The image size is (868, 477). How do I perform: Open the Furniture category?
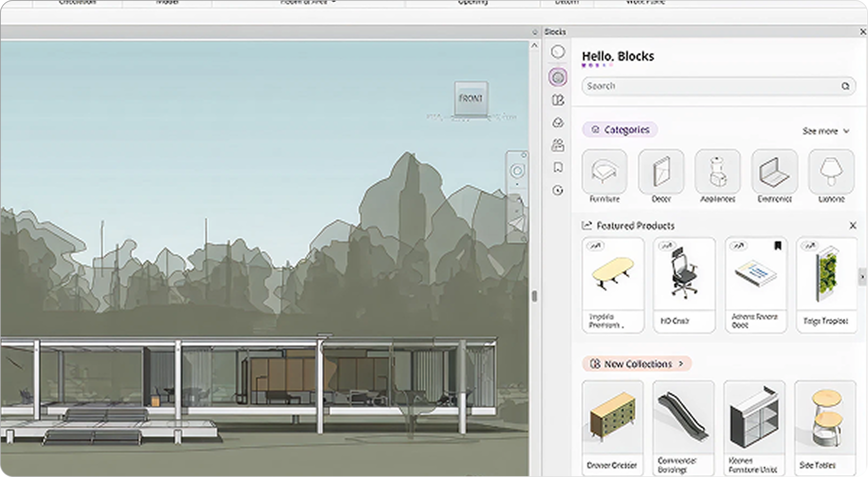(x=604, y=172)
